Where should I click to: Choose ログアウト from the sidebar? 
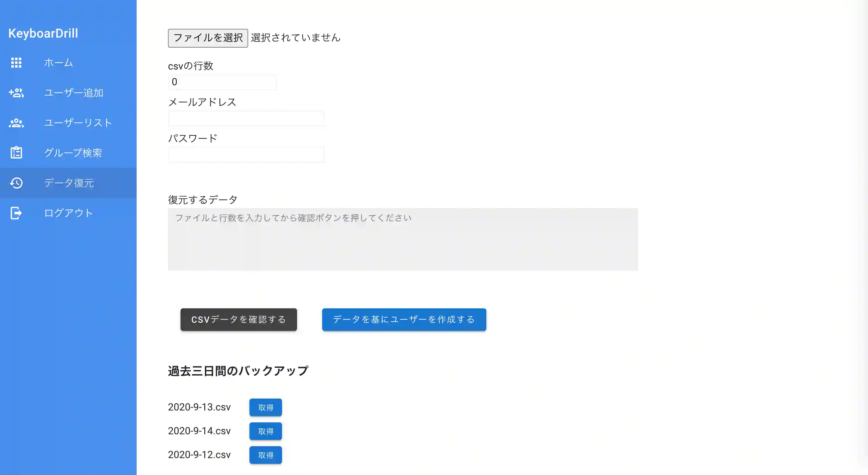[68, 213]
